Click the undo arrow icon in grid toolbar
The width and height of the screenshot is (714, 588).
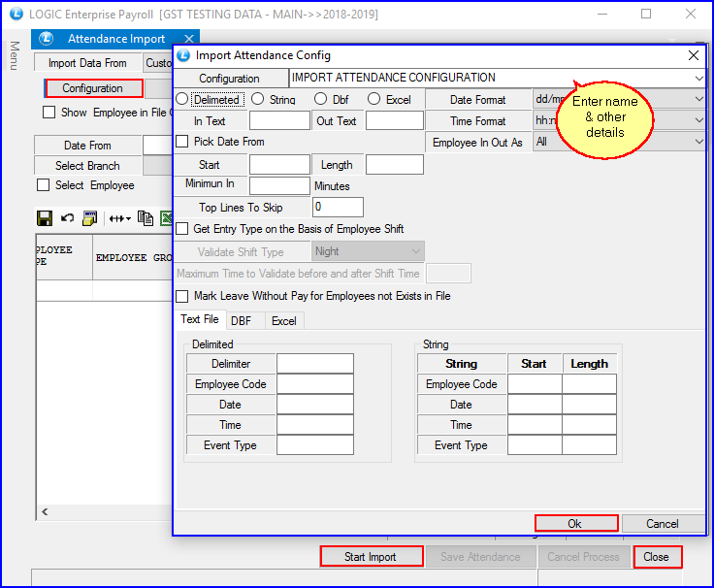coord(67,218)
